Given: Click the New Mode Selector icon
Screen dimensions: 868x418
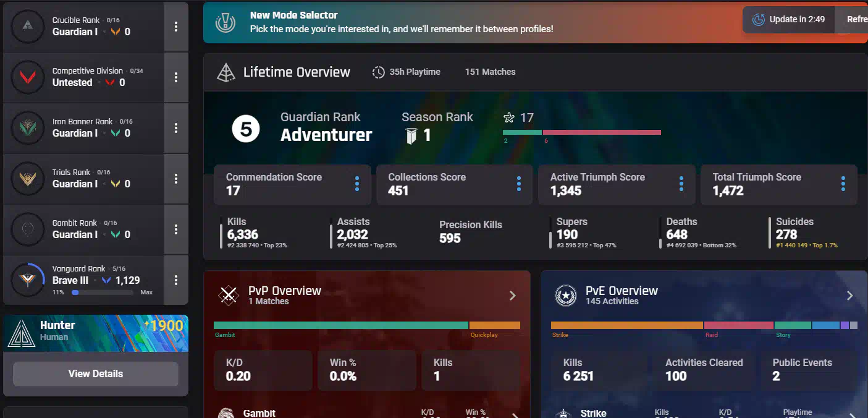Looking at the screenshot, I should tap(225, 22).
